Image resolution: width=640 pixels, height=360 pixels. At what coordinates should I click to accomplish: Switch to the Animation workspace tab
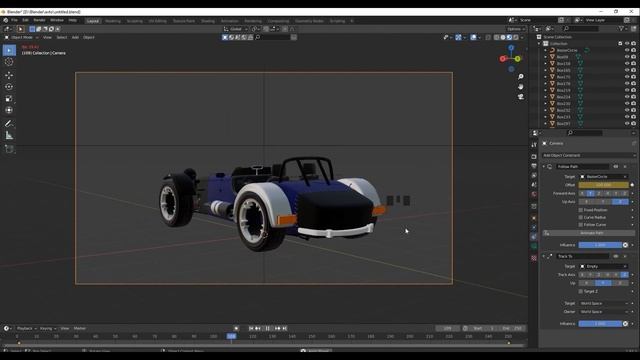229,21
